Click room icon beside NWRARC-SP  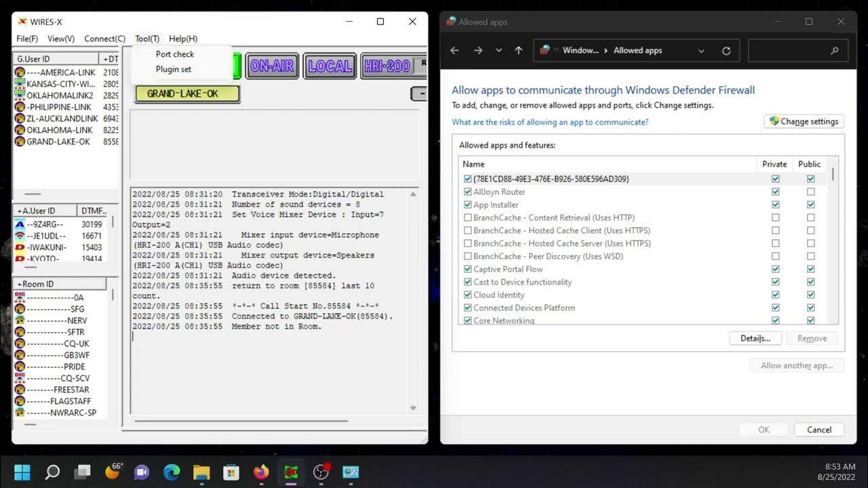(20, 413)
